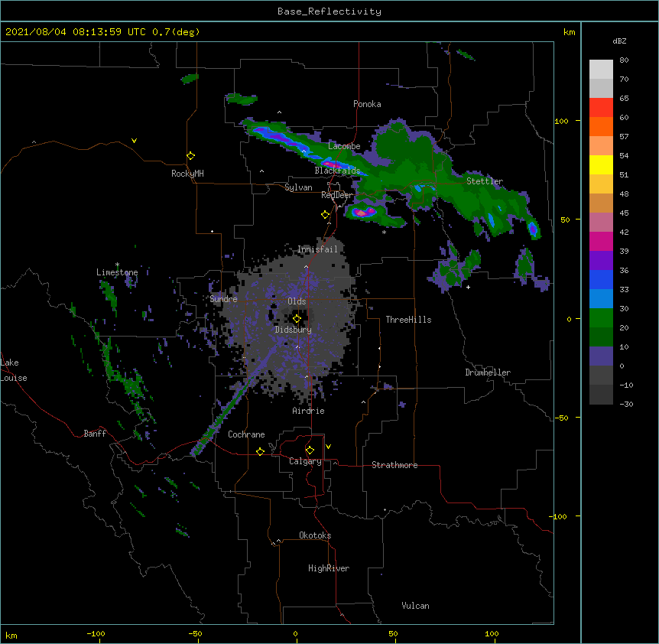Screen dimensions: 659x644
Task: Click the Blackfalds city label
Action: [x=337, y=171]
